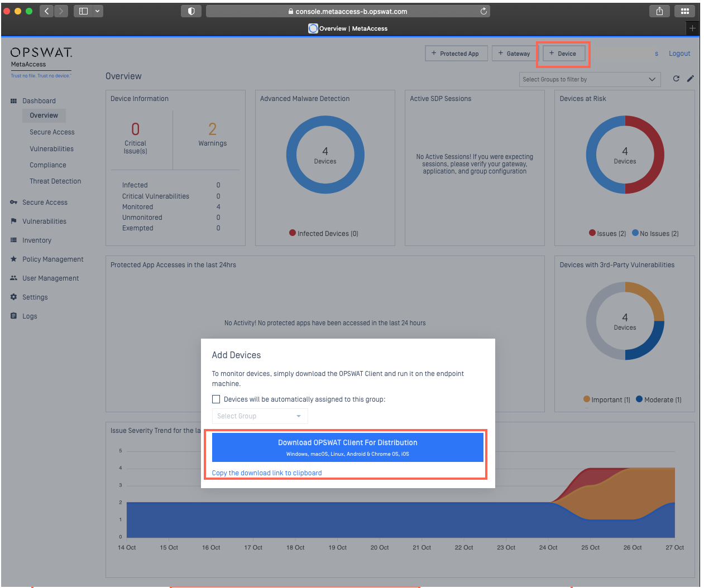Click the Devices at Risk donut chart
This screenshot has width=704, height=588.
pos(625,155)
